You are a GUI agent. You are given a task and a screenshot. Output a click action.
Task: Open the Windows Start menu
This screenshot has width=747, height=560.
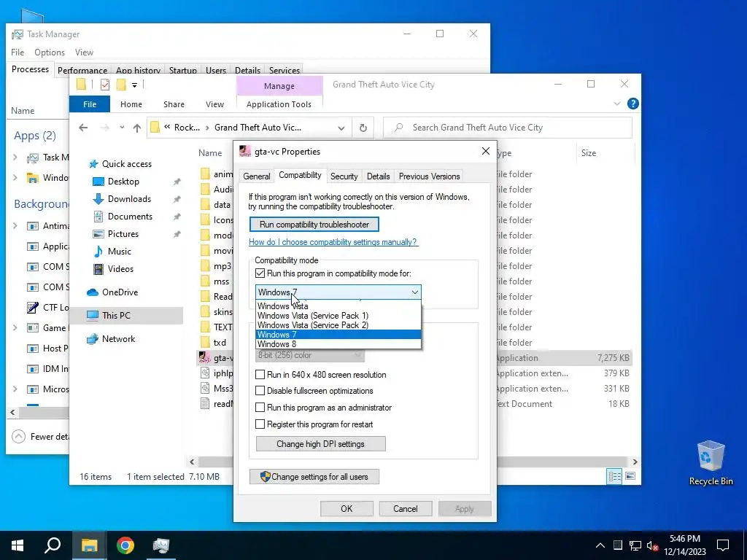(x=18, y=545)
